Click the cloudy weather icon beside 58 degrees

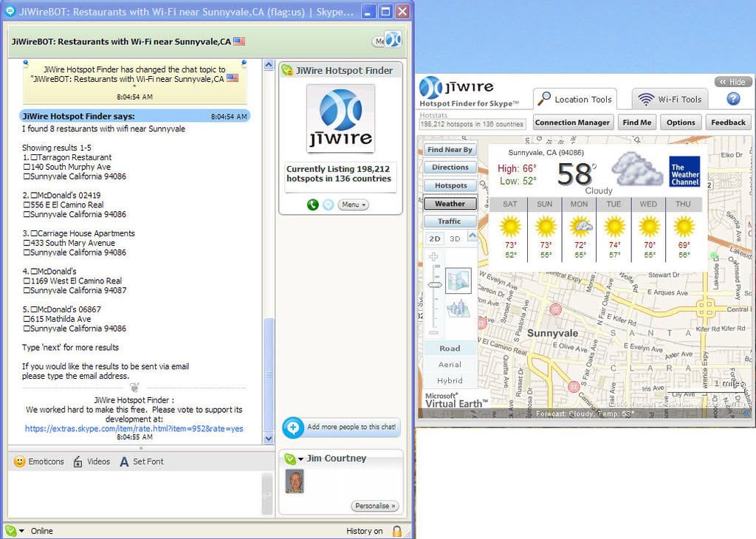637,169
